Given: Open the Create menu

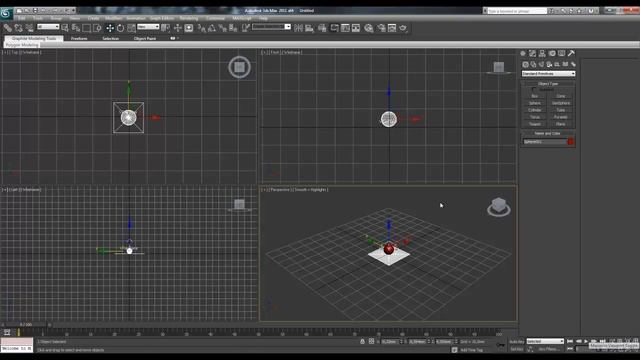Looking at the screenshot, I should (x=93, y=18).
